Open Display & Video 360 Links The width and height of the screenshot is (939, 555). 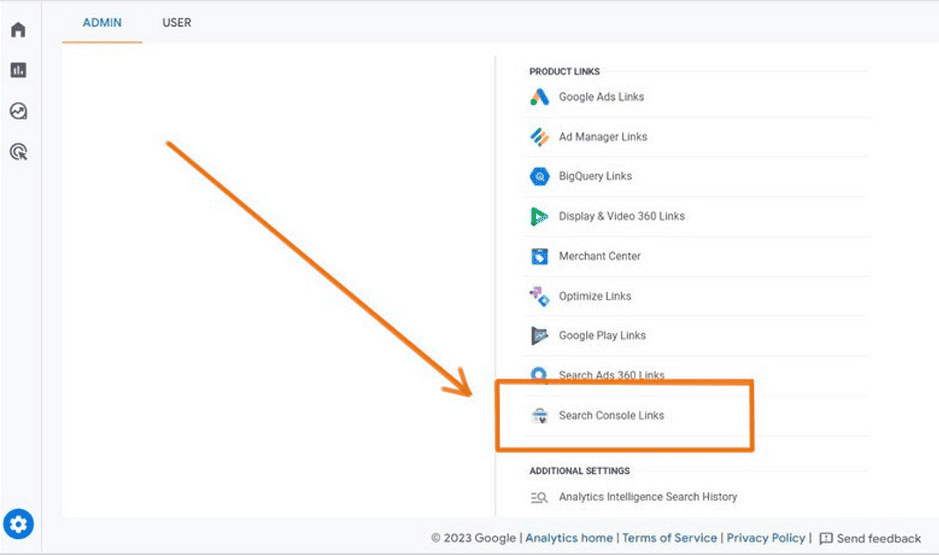tap(622, 216)
